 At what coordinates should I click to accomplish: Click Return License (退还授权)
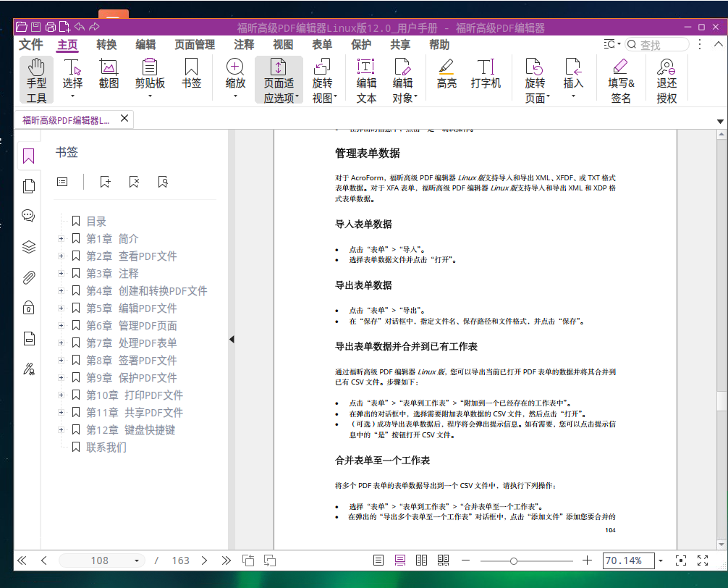pyautogui.click(x=666, y=80)
